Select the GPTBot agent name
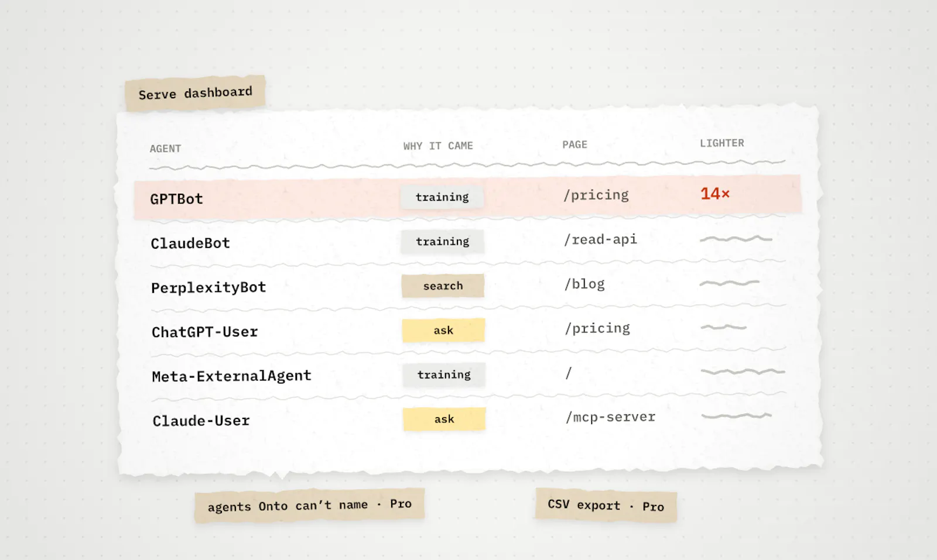 pos(176,199)
